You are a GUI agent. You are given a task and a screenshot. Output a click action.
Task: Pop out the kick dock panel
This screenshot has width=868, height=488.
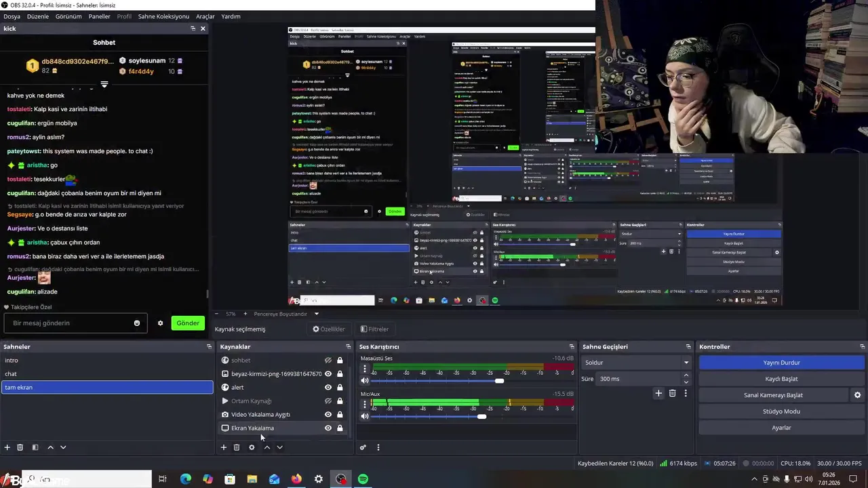click(x=193, y=28)
